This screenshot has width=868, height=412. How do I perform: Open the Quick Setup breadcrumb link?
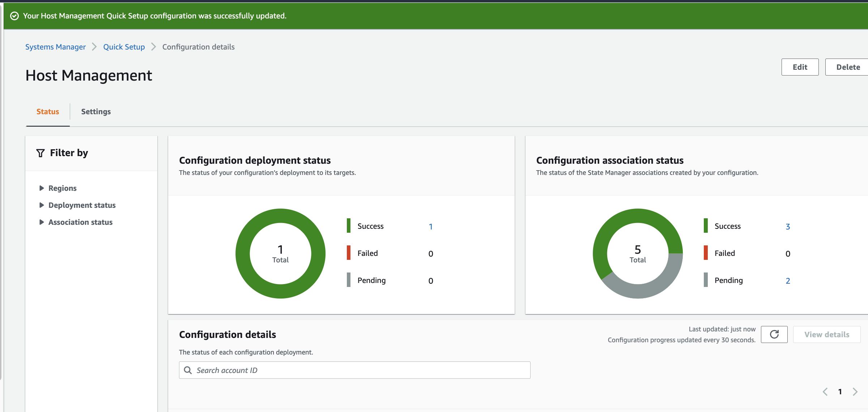click(x=124, y=47)
